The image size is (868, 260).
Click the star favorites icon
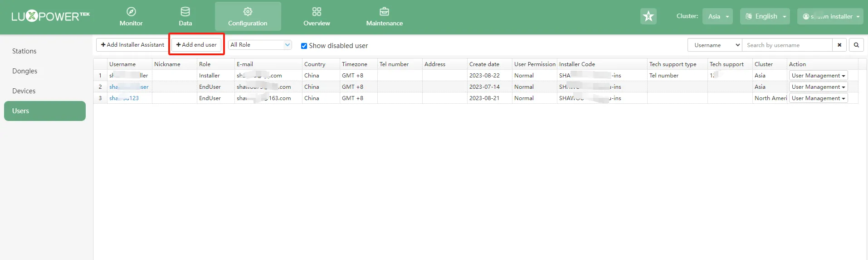(648, 16)
